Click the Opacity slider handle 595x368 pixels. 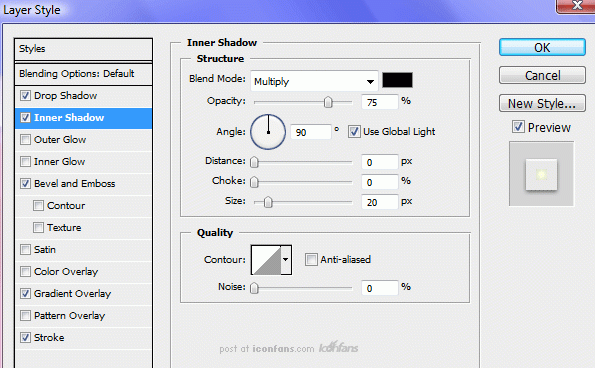328,102
